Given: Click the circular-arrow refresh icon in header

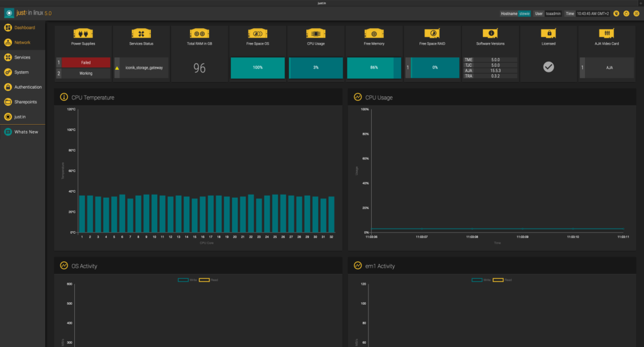Looking at the screenshot, I should pos(626,14).
